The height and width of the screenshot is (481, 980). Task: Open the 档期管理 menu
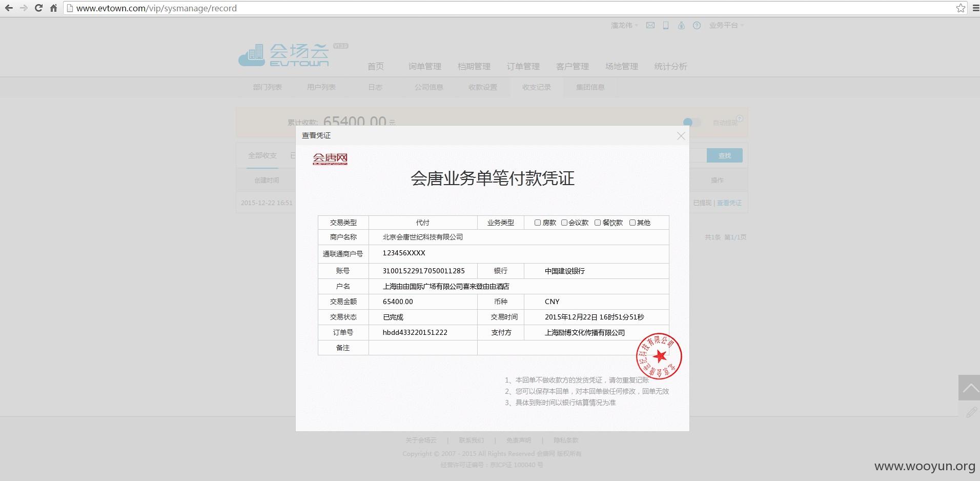474,66
